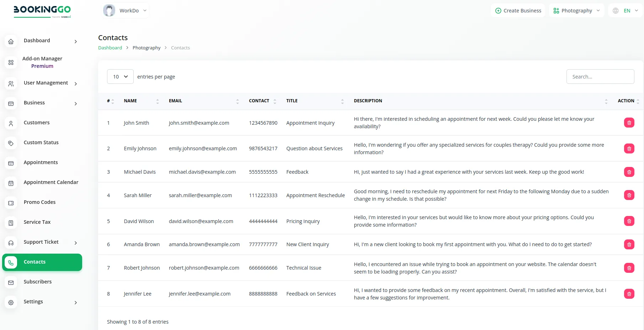Image resolution: width=644 pixels, height=330 pixels.
Task: Click the Promo Codes sidebar icon
Action: click(x=11, y=203)
